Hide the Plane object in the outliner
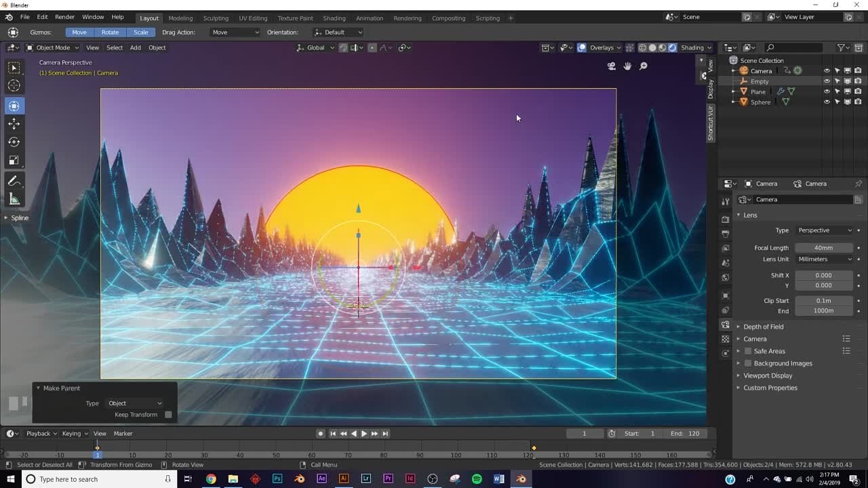868x488 pixels. 826,91
